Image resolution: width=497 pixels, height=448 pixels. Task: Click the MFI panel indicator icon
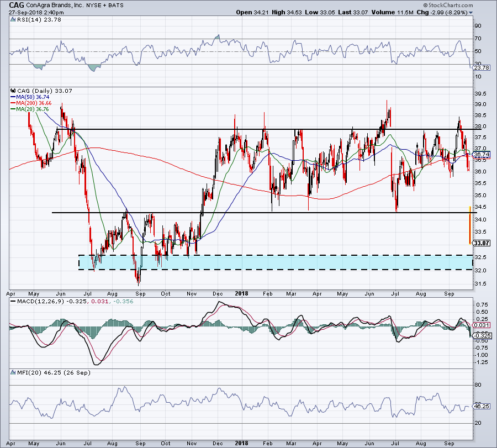pos(13,372)
